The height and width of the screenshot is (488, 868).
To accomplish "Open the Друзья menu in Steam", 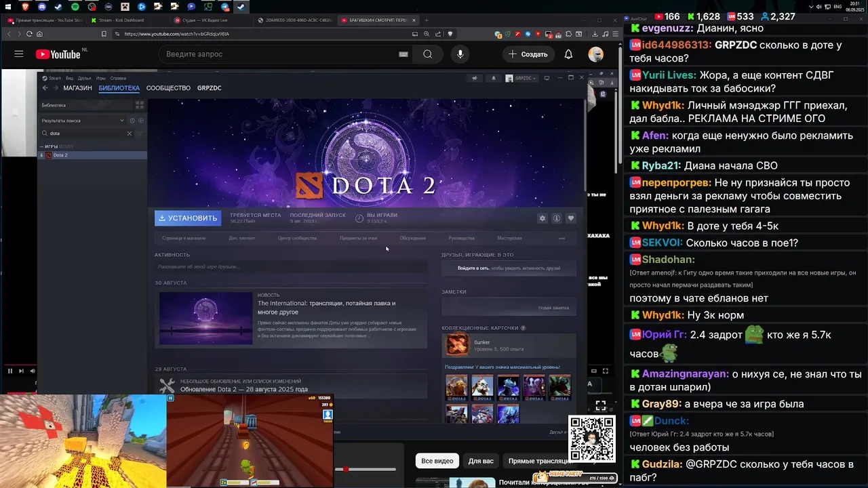I will (84, 78).
